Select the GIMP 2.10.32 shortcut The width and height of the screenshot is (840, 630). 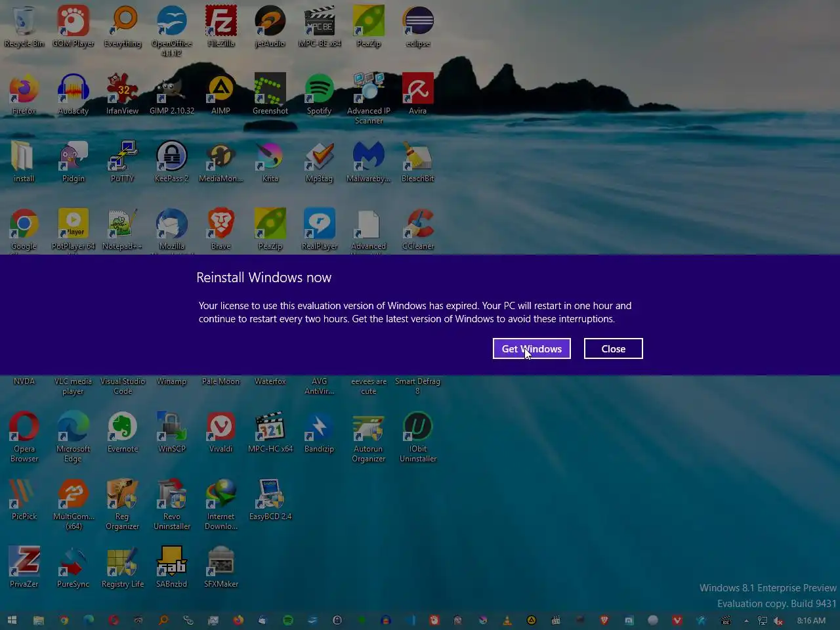[x=172, y=94]
